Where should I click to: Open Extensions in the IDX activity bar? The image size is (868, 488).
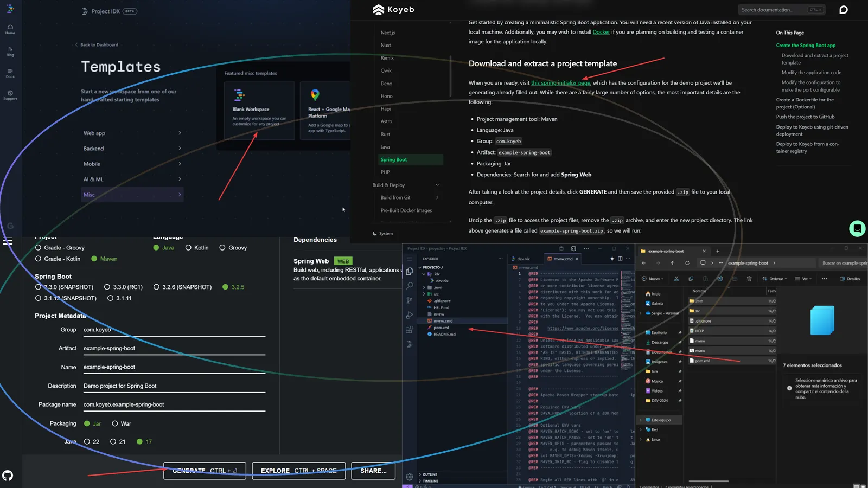[410, 330]
